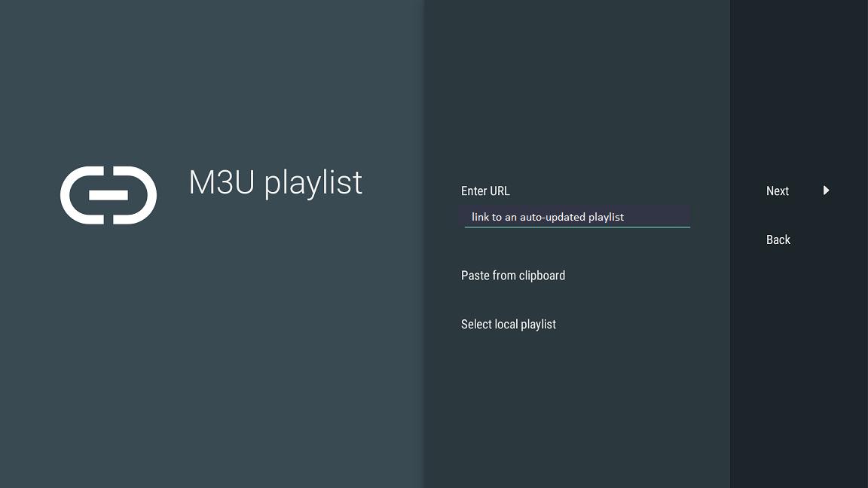Choose Select local playlist option
Viewport: 868px width, 488px height.
pyautogui.click(x=508, y=325)
